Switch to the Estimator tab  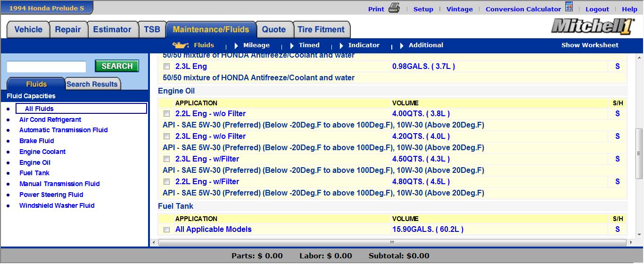tap(112, 29)
